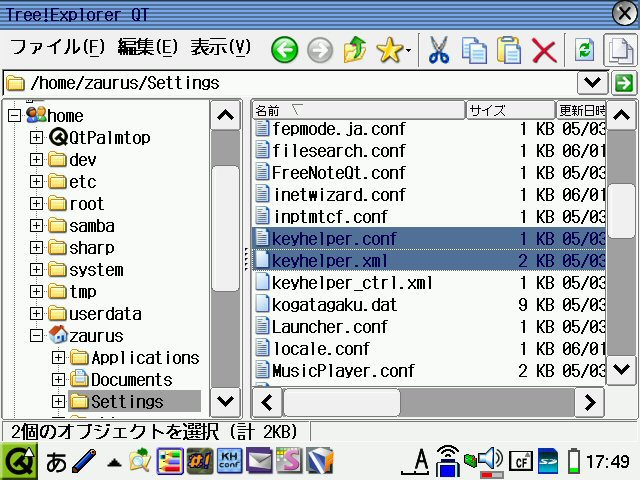Expand the Documents folder node
Screen dimensions: 640x480
[59, 380]
